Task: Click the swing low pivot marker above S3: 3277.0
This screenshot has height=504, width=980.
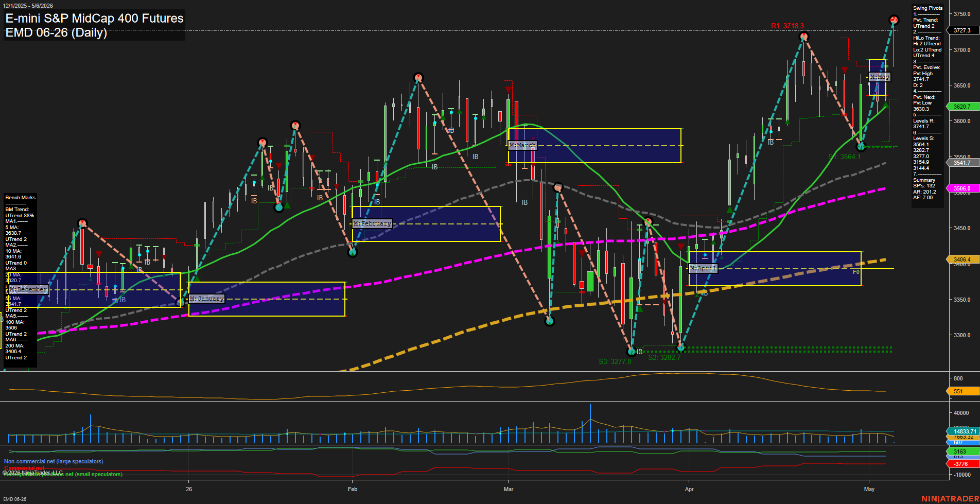Action: (632, 351)
